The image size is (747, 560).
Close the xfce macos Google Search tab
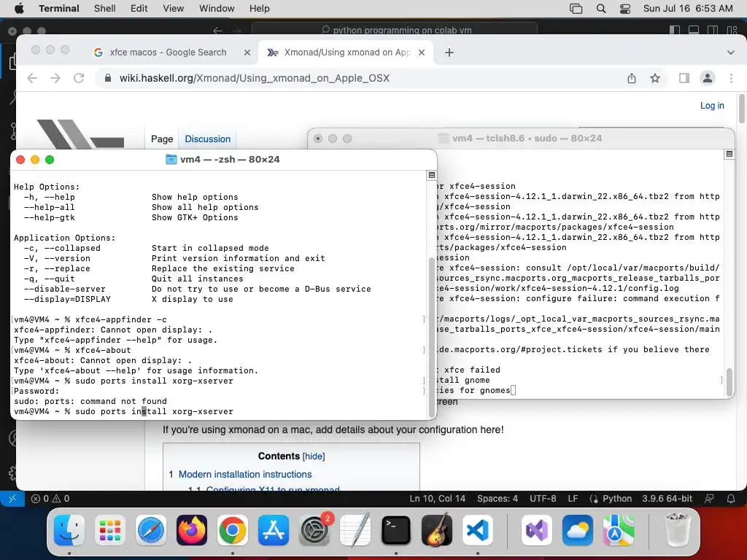click(247, 52)
